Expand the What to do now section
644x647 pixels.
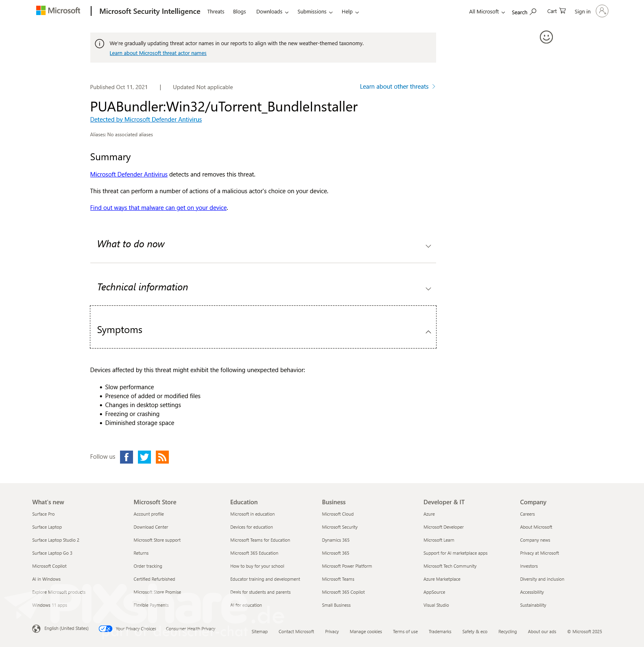point(263,244)
